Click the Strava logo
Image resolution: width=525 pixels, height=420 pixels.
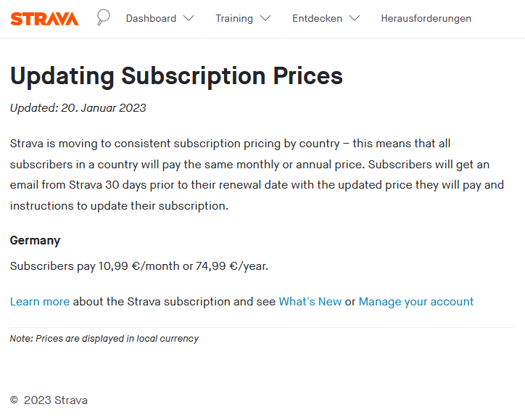pyautogui.click(x=44, y=19)
